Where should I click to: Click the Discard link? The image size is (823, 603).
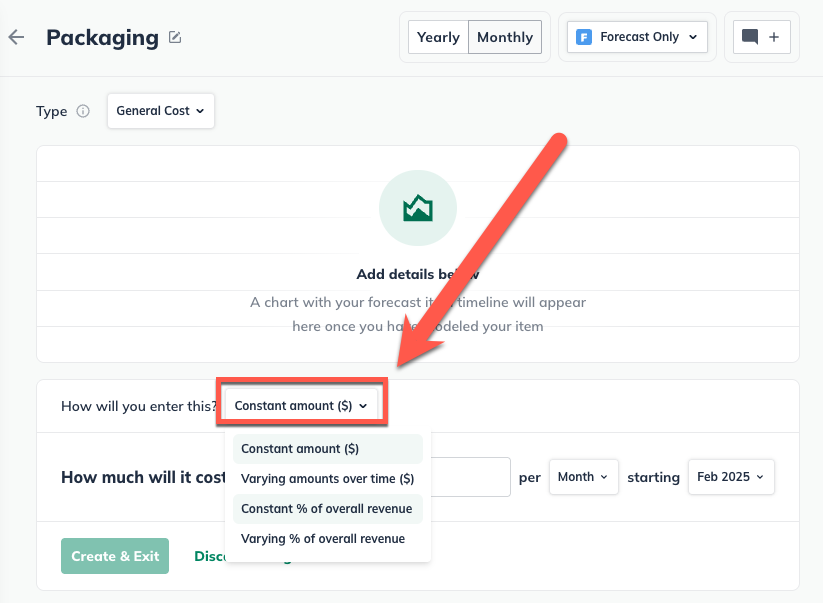coord(210,556)
